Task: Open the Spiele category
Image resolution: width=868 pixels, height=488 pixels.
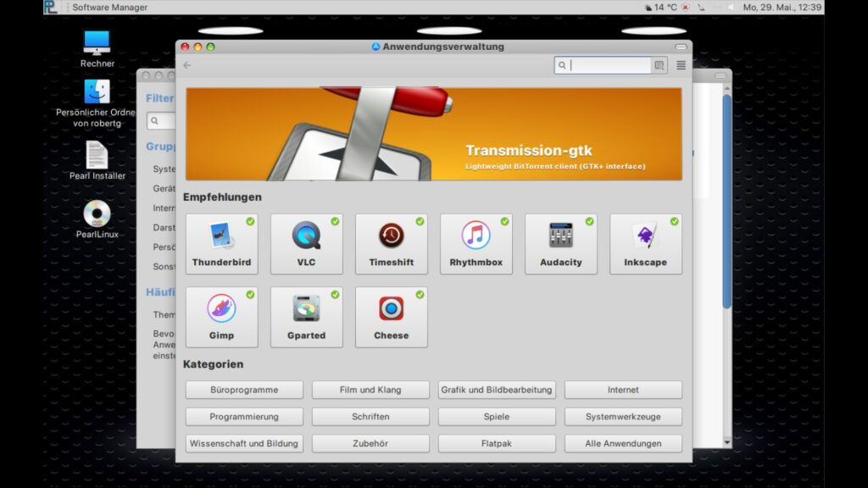Action: pos(497,417)
